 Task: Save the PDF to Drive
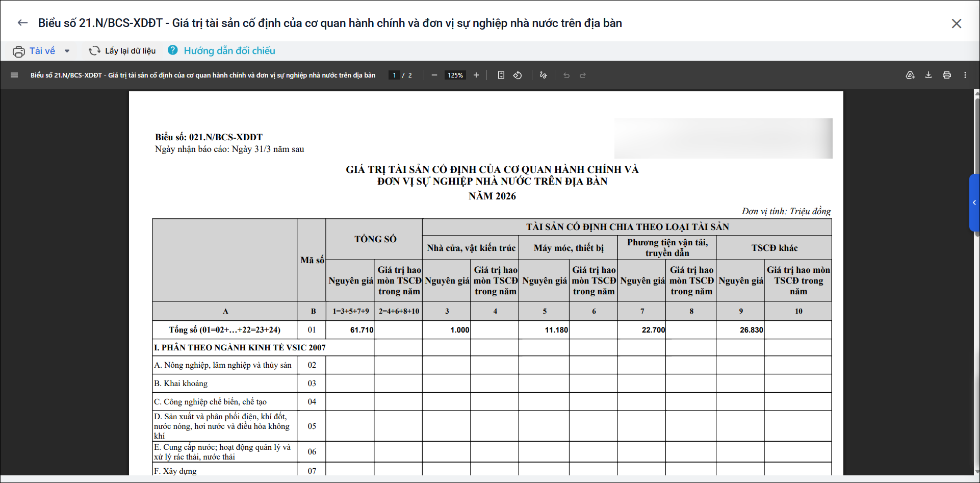[910, 75]
